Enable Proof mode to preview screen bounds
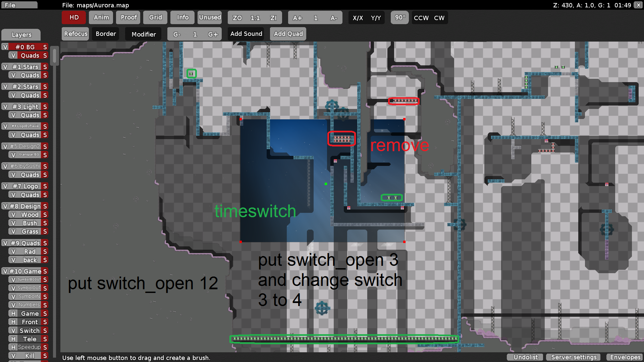 click(128, 17)
